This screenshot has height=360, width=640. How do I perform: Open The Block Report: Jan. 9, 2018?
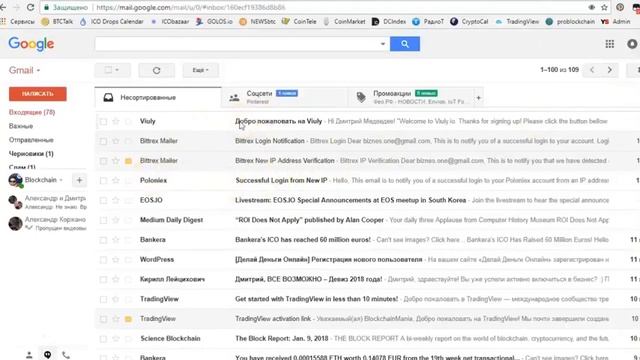tap(282, 339)
